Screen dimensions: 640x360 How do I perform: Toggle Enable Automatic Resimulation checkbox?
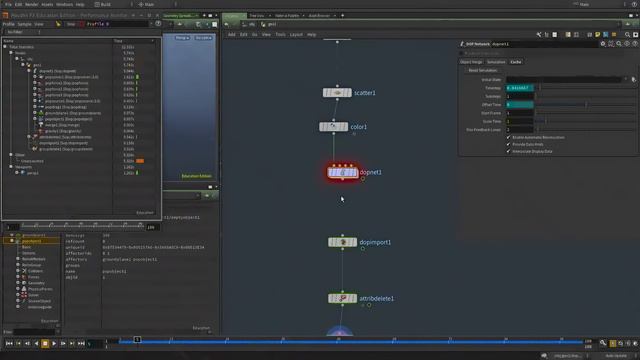coord(509,138)
